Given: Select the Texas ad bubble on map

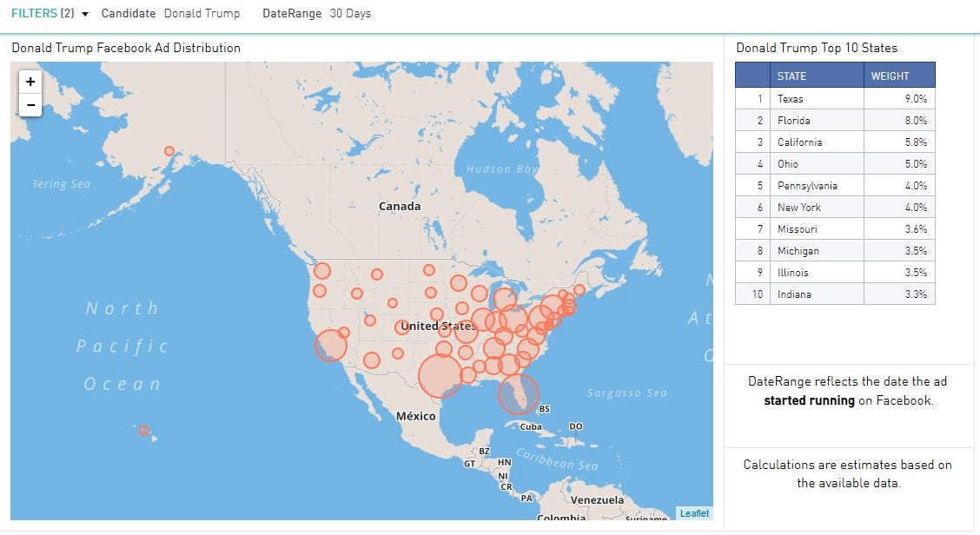Looking at the screenshot, I should pyautogui.click(x=440, y=376).
